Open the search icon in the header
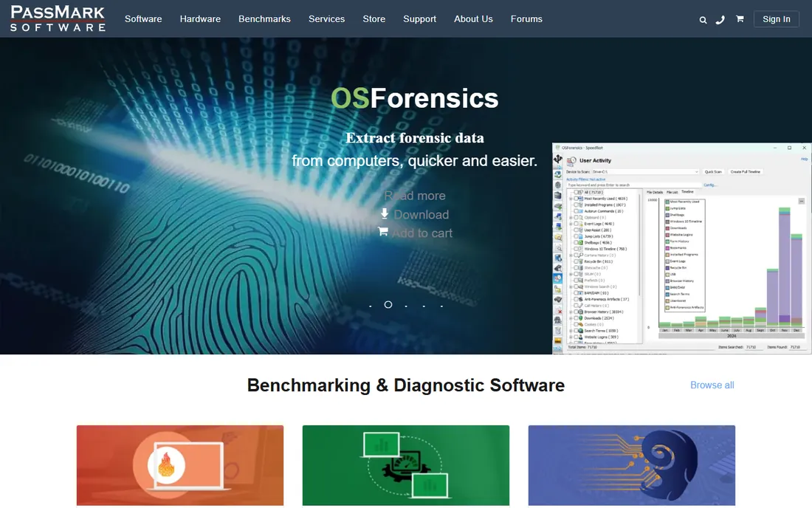Screen dimensions: 812x508 click(x=703, y=20)
